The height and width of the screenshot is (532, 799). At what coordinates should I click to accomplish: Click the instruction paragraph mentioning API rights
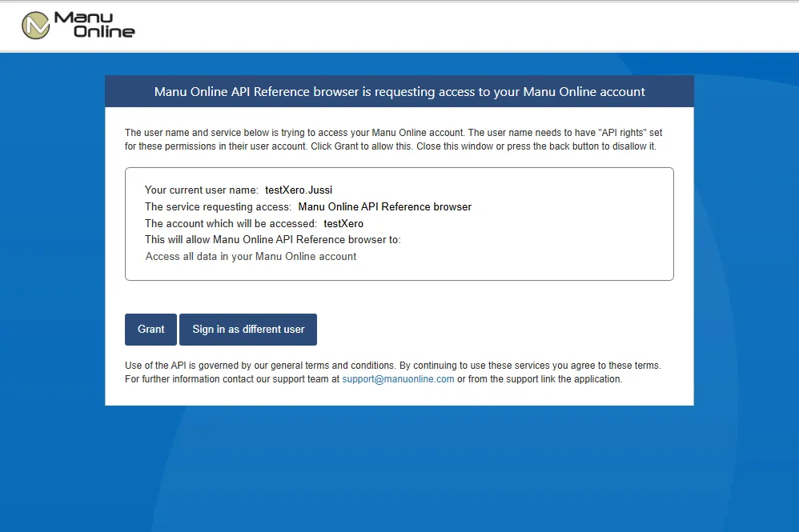coord(392,139)
